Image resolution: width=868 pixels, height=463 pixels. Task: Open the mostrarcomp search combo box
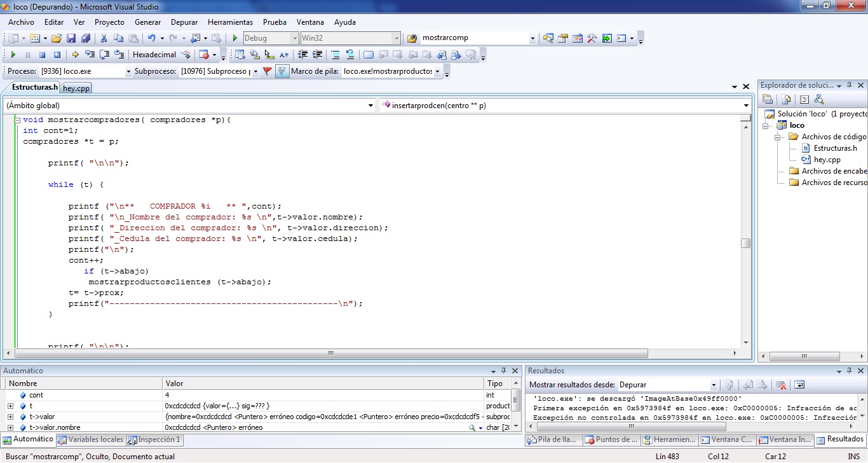point(532,38)
